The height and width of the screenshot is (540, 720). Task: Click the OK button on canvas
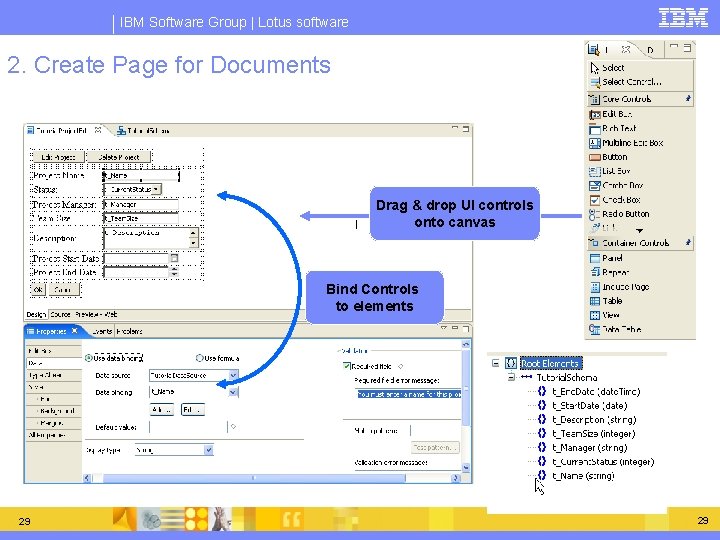[x=38, y=290]
